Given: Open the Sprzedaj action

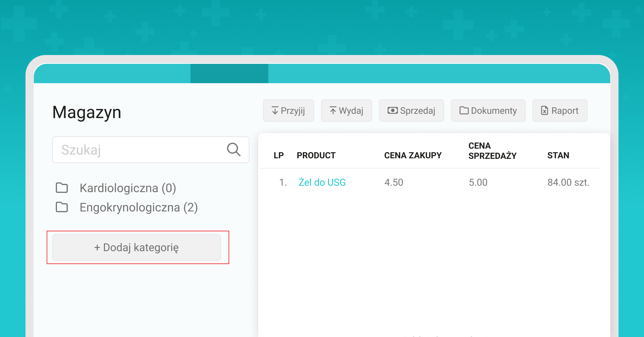Looking at the screenshot, I should (411, 111).
